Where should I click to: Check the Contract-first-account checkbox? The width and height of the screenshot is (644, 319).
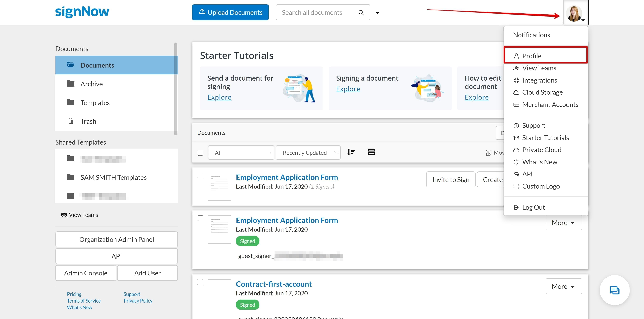pyautogui.click(x=200, y=282)
